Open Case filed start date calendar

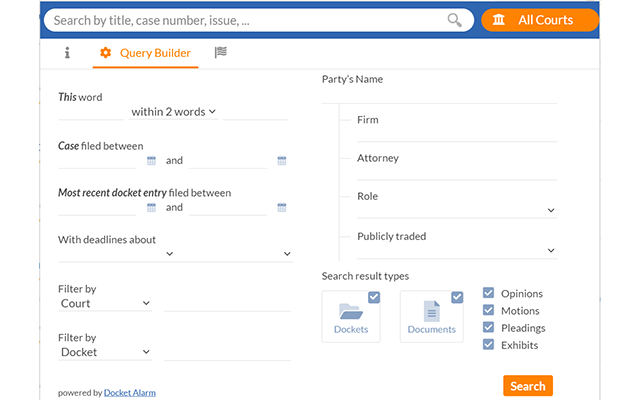point(152,160)
